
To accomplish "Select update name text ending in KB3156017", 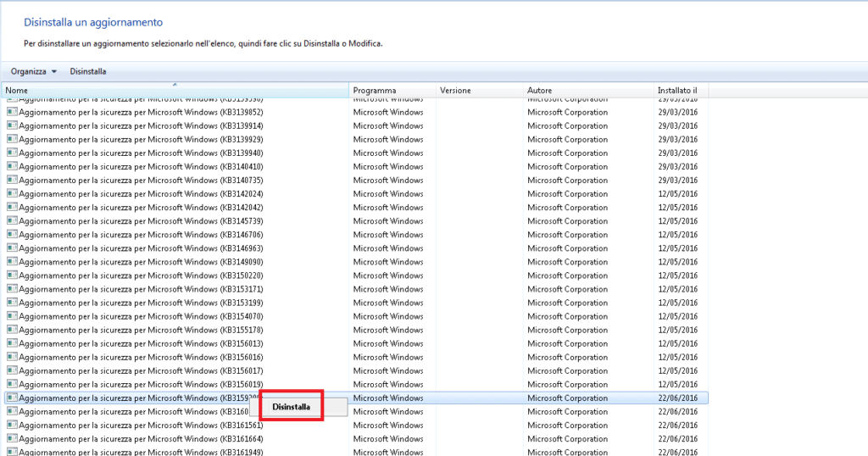I will 142,370.
